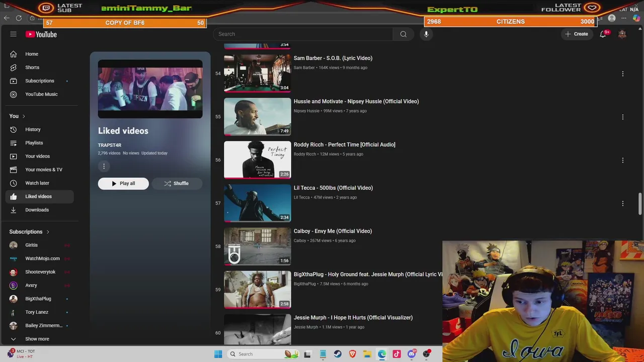644x362 pixels.
Task: Open 'Lil Tecca - 500lbs (Official Video)' title
Action: (334, 188)
